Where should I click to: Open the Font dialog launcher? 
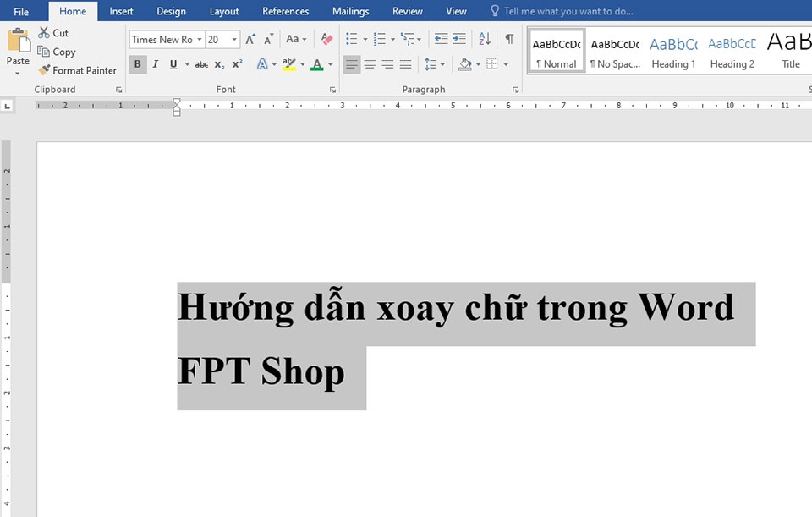332,89
